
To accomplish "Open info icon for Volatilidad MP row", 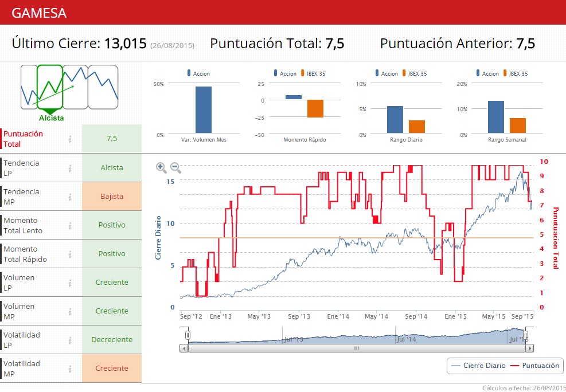I will point(70,369).
